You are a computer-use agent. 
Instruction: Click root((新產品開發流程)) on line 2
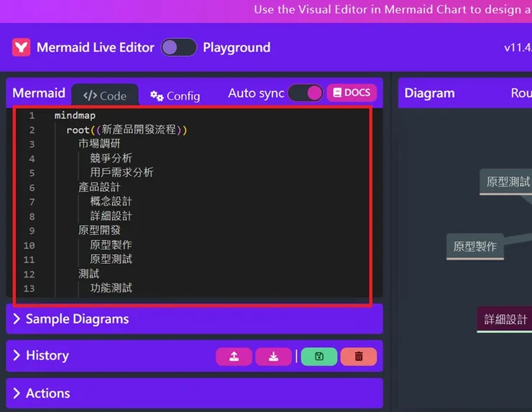[127, 129]
